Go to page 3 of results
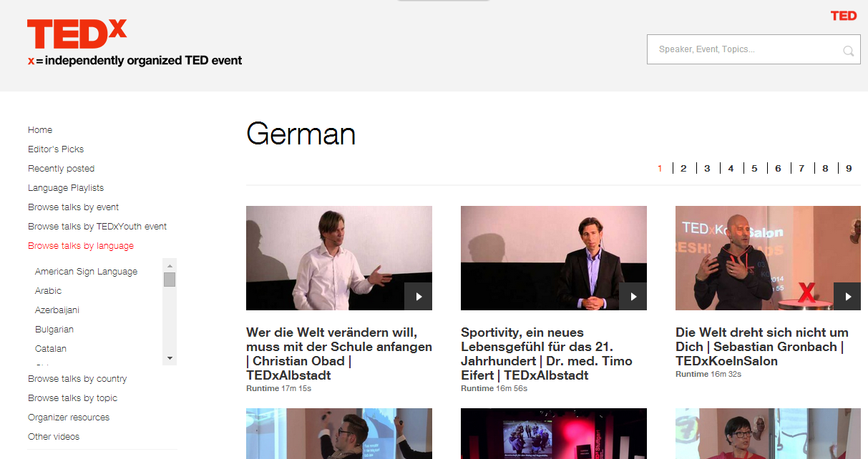Screen dimensions: 868x459 (707, 169)
